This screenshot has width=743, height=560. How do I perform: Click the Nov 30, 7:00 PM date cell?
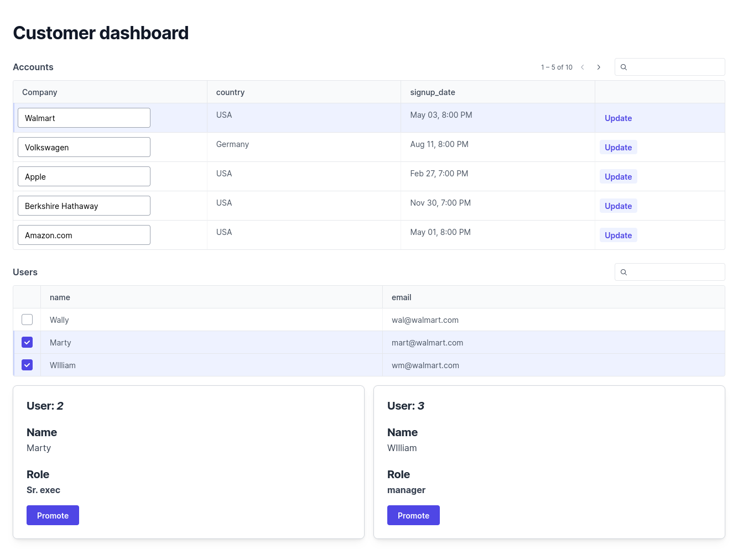click(x=498, y=206)
